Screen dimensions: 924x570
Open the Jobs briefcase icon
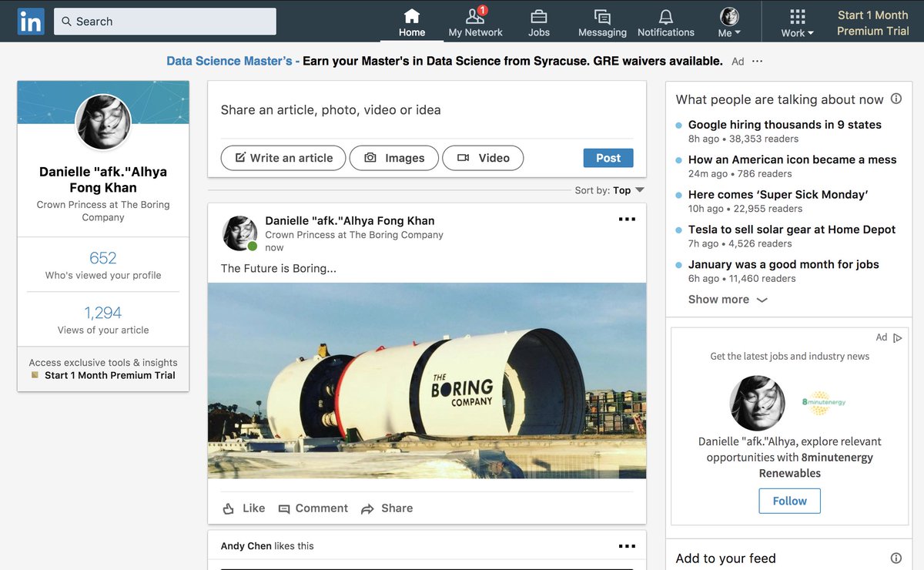[539, 16]
